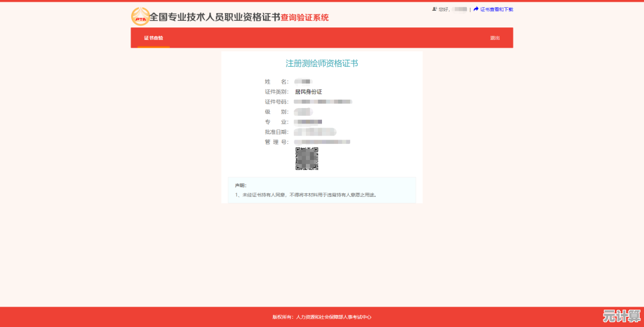The image size is (644, 327).
Task: Click the blue arrow icon before 证书查看和下载
Action: (476, 9)
